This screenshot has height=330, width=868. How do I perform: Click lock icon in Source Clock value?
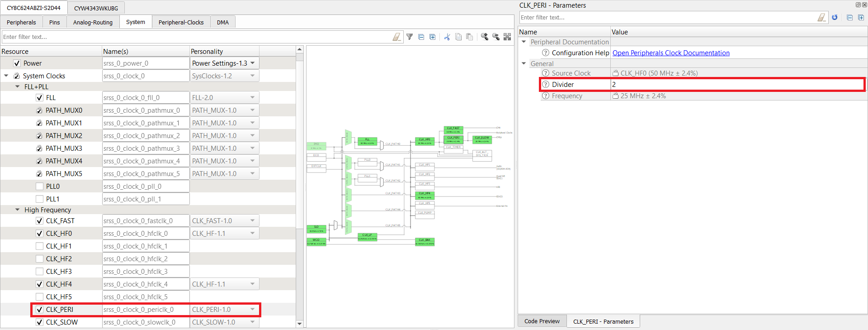(616, 73)
